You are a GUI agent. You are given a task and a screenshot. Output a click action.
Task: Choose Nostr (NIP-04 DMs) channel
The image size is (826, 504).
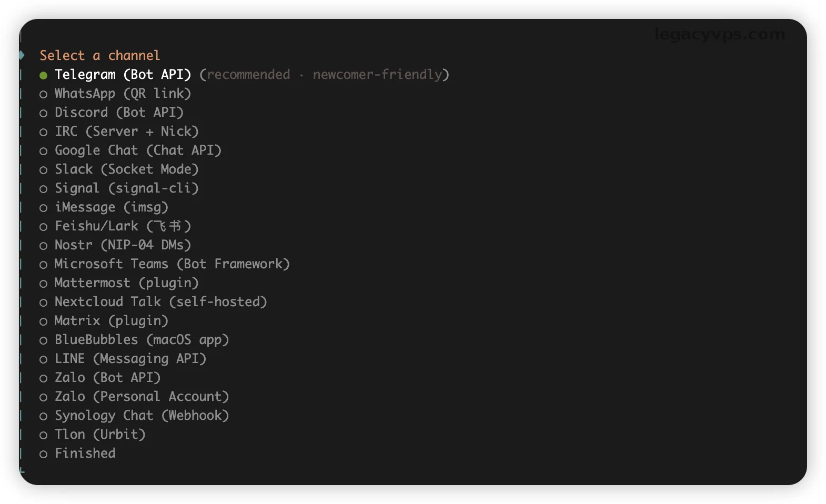123,245
